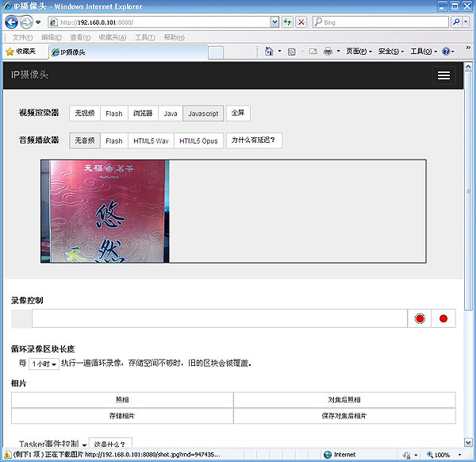Open the 工具(T) menu
The width and height of the screenshot is (476, 462).
(x=145, y=37)
